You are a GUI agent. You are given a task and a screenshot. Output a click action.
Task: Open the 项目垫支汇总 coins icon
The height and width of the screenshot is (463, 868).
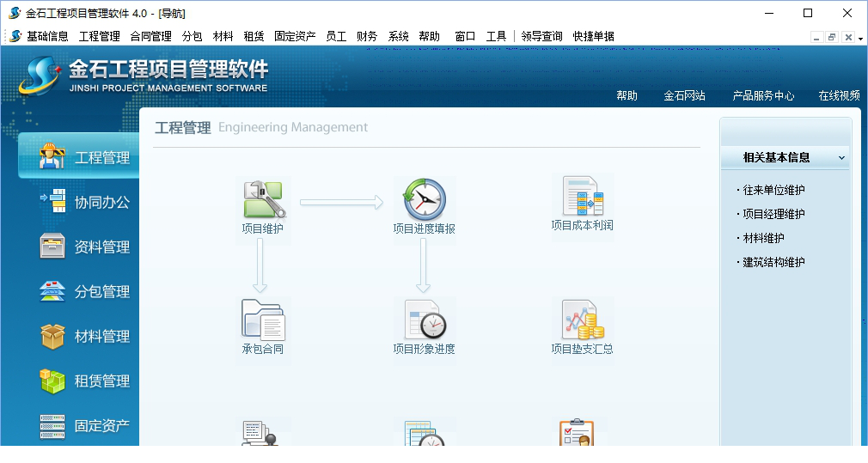(x=583, y=320)
